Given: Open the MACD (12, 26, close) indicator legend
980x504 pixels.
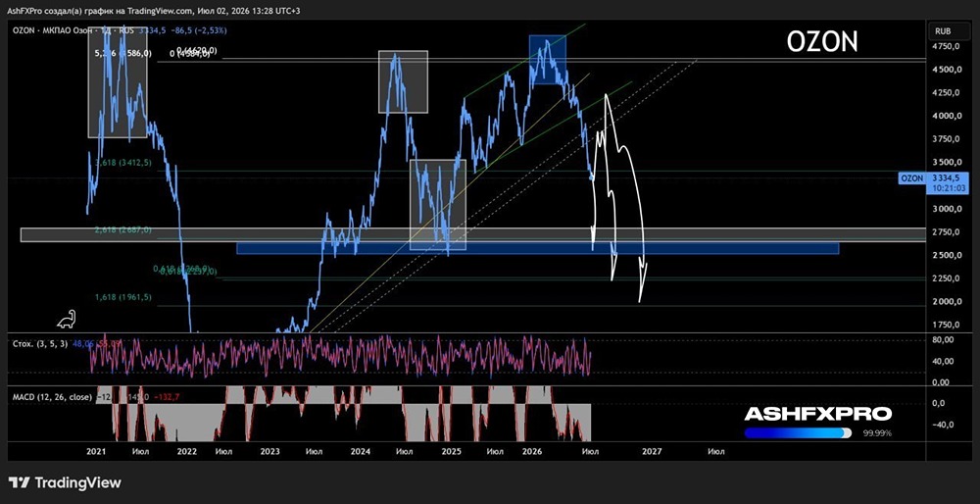Looking at the screenshot, I should point(53,397).
